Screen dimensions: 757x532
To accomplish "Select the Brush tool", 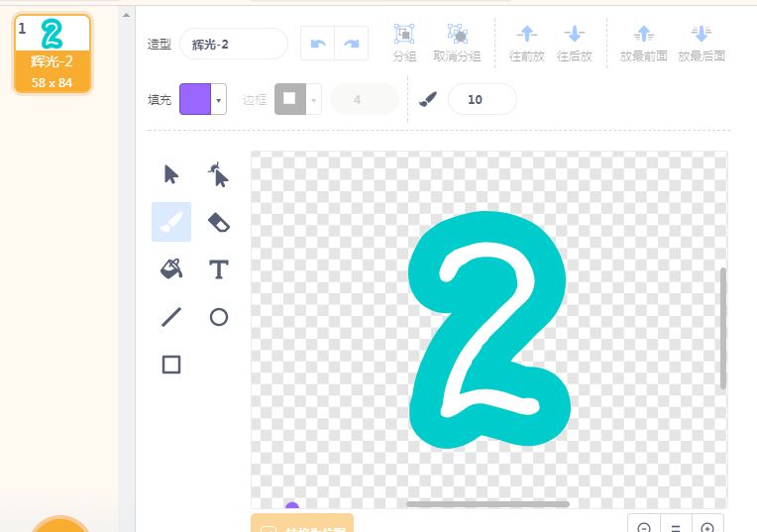I will (x=170, y=222).
